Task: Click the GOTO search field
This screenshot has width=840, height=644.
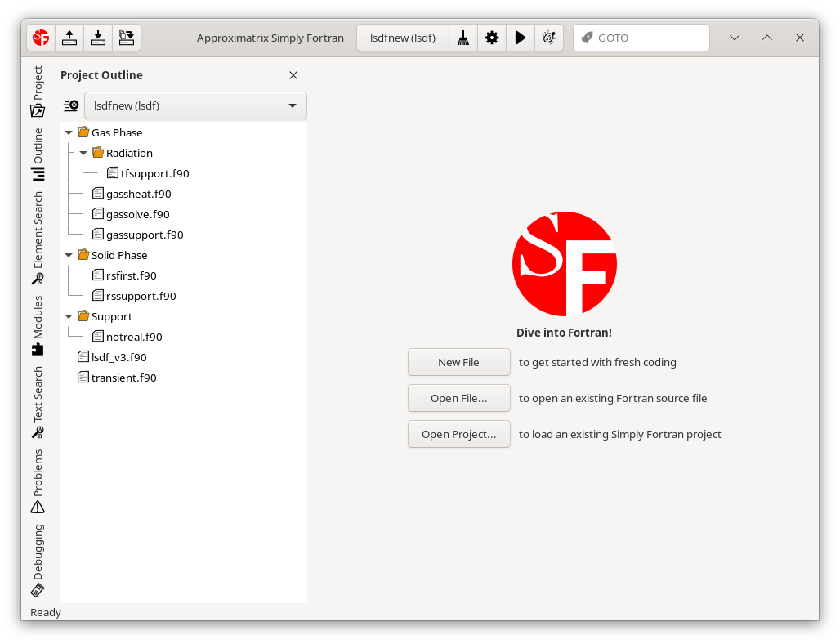Action: point(641,38)
